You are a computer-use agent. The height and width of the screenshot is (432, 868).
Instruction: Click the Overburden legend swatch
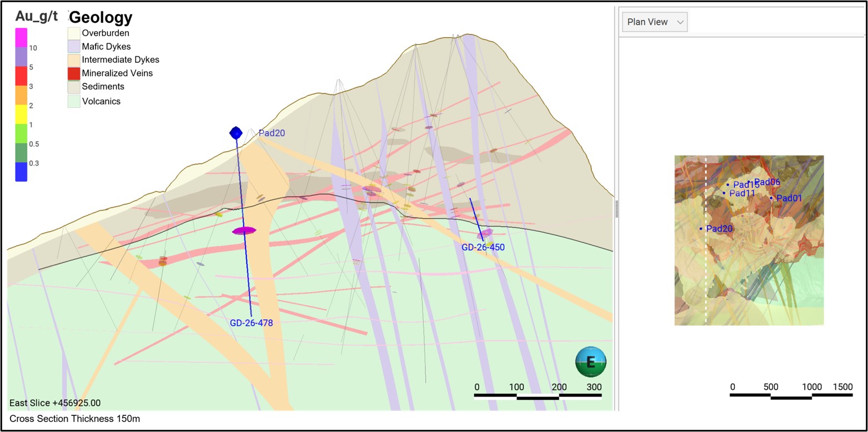74,33
